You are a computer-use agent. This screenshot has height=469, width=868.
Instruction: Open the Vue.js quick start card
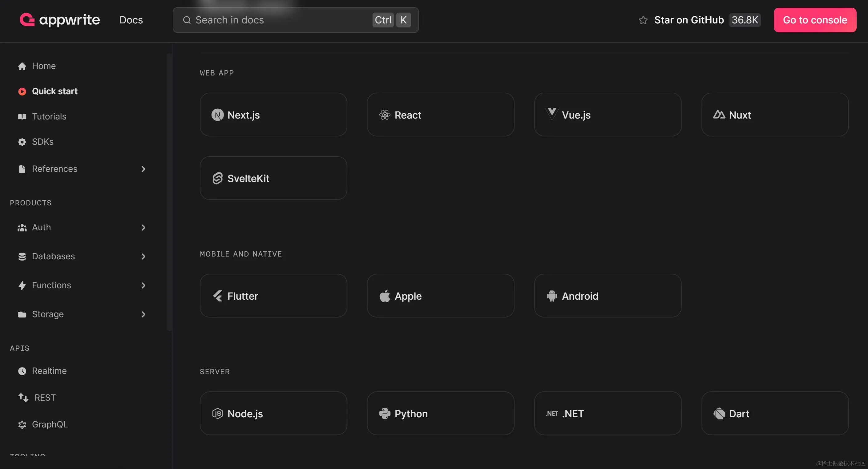tap(607, 115)
